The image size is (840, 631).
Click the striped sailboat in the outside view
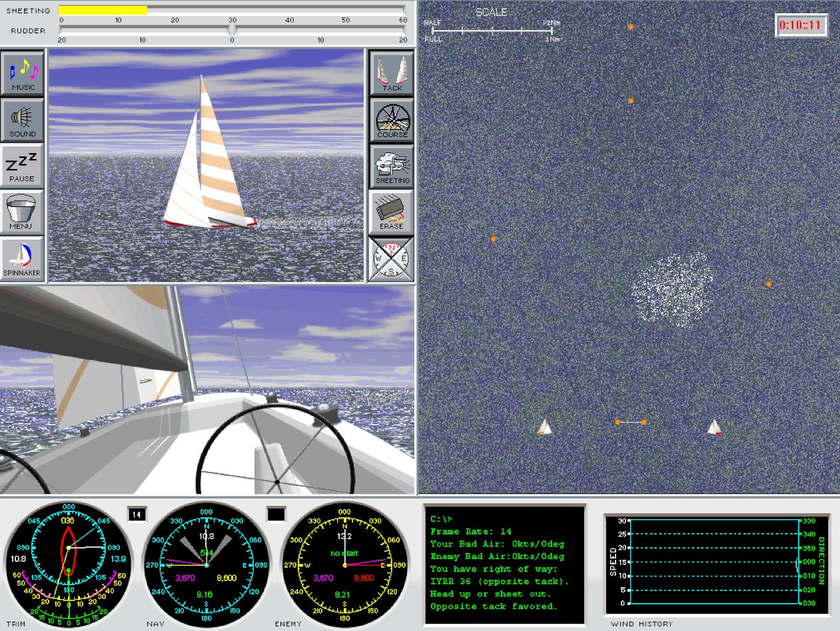tap(210, 152)
